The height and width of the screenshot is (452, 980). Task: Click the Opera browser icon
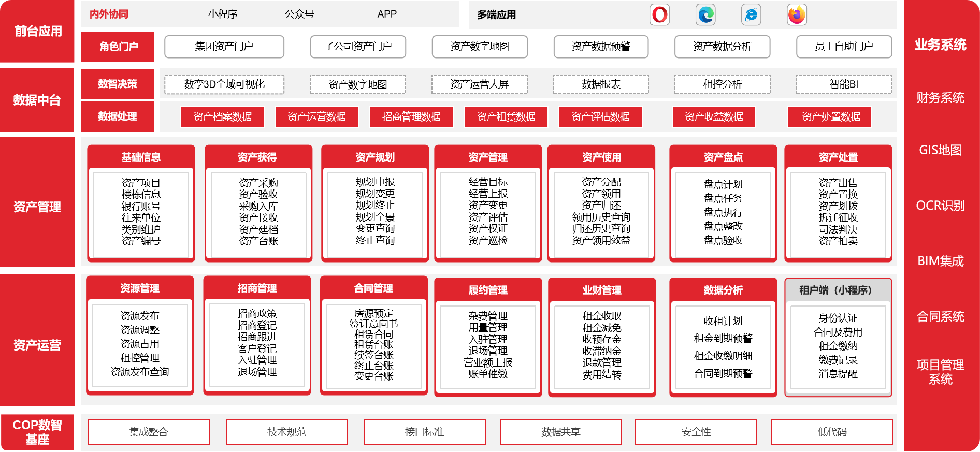click(x=659, y=14)
